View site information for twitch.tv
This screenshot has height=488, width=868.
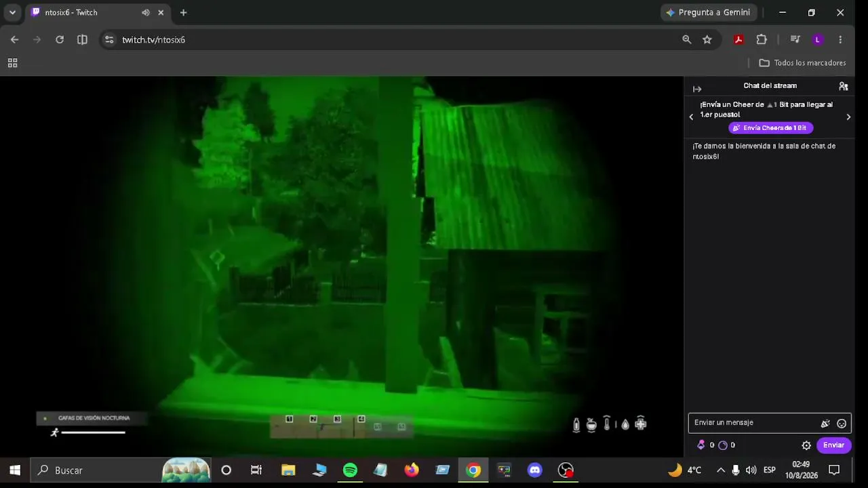coord(109,39)
